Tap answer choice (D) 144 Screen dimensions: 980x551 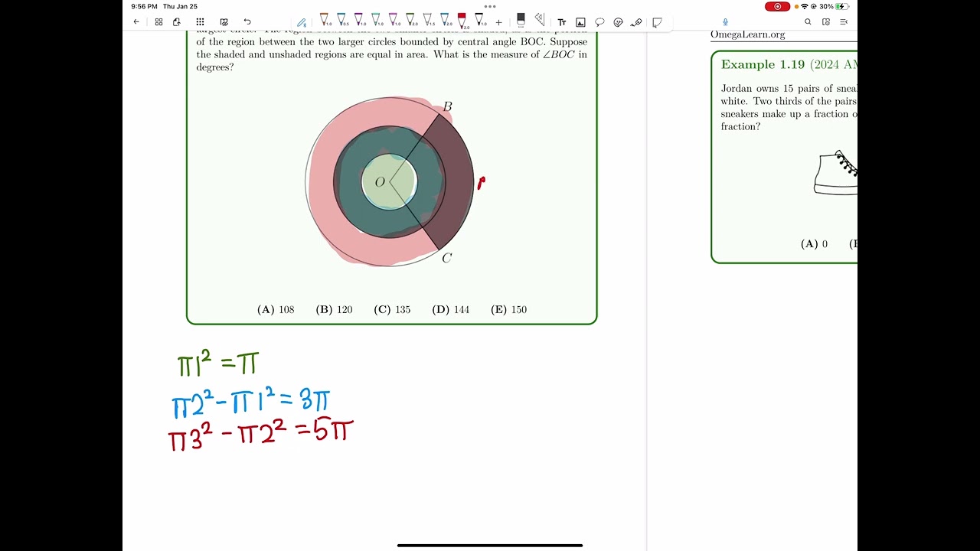[x=451, y=309]
